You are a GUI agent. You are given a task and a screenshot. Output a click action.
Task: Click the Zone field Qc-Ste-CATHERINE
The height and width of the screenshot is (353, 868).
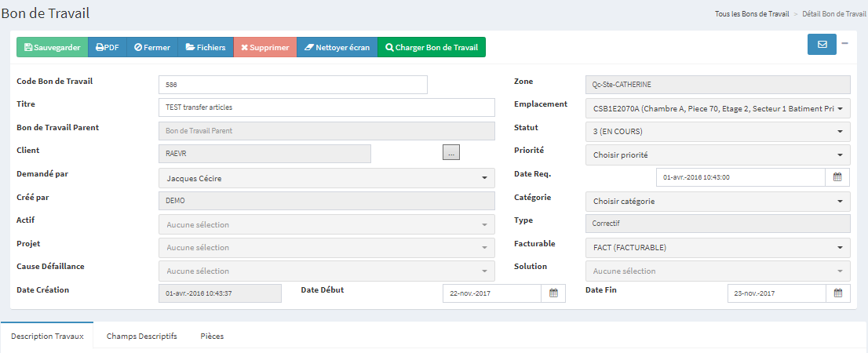pyautogui.click(x=717, y=85)
